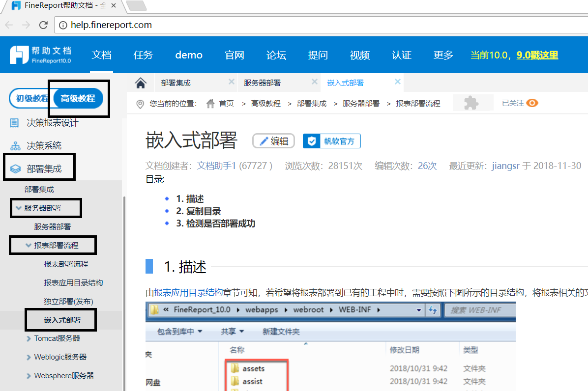Open the 提问 nav item
Image resolution: width=588 pixels, height=391 pixels.
pos(318,55)
